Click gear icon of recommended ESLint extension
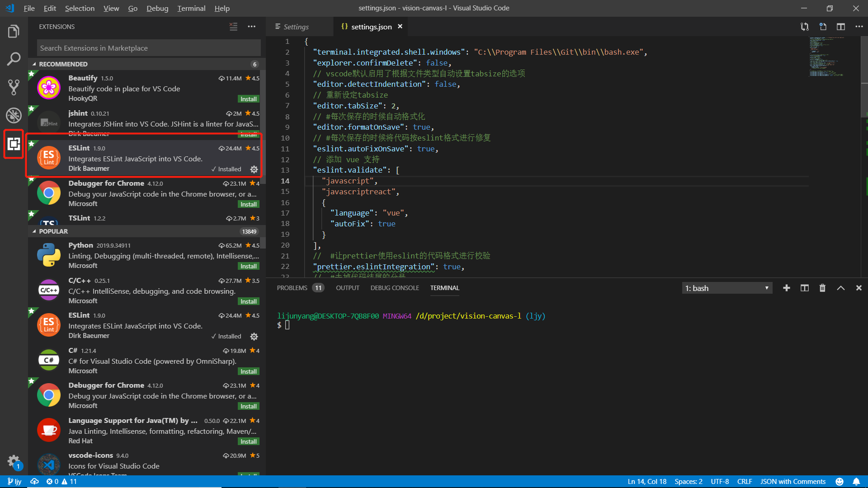868x488 pixels. click(254, 169)
